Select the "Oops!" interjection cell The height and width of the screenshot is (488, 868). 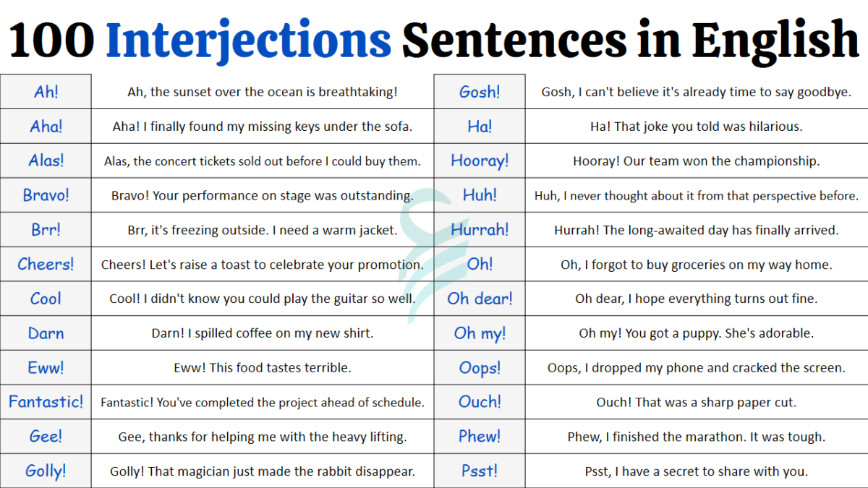(480, 368)
